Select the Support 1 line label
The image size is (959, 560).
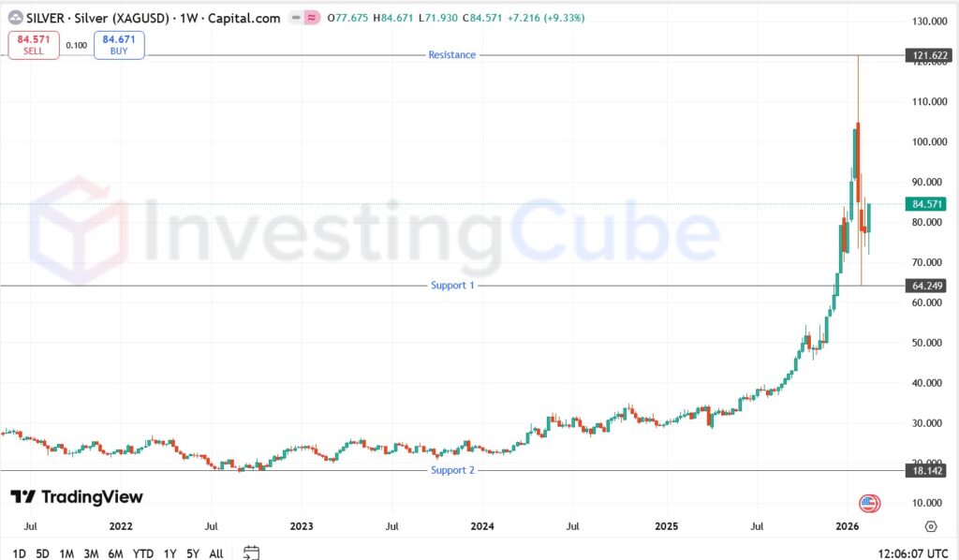coord(451,286)
